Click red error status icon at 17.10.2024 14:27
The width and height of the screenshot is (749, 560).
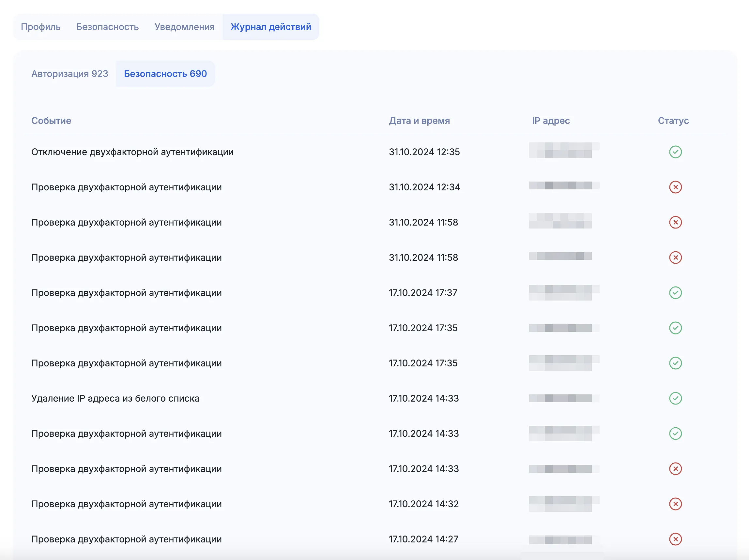click(x=675, y=539)
